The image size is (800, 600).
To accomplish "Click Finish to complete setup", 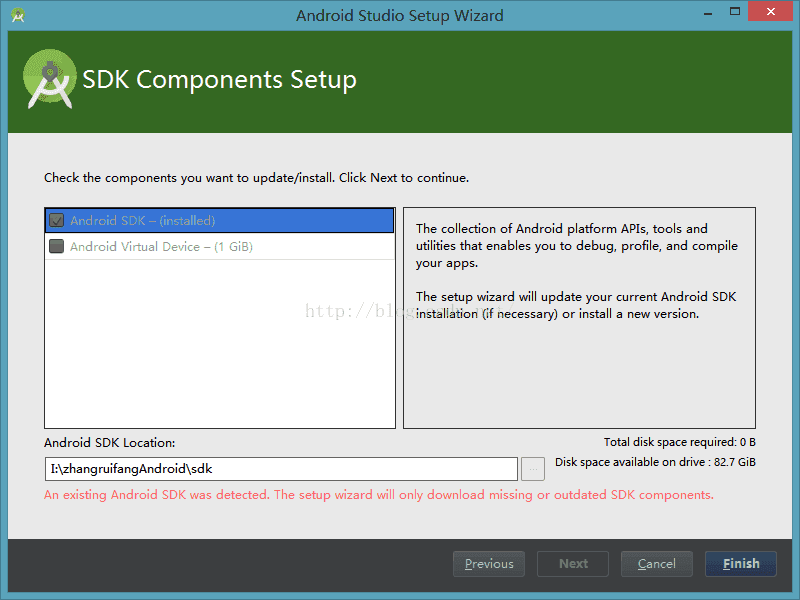I will (x=741, y=564).
